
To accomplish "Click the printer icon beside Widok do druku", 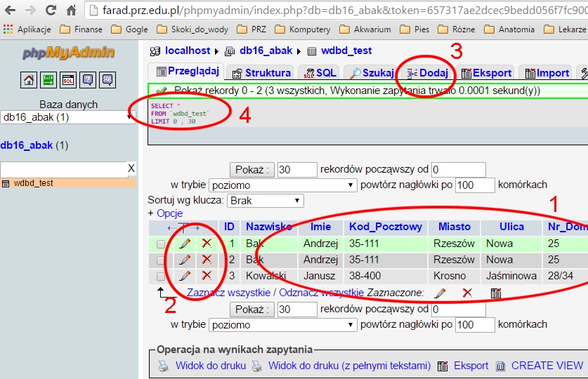I will pyautogui.click(x=164, y=366).
